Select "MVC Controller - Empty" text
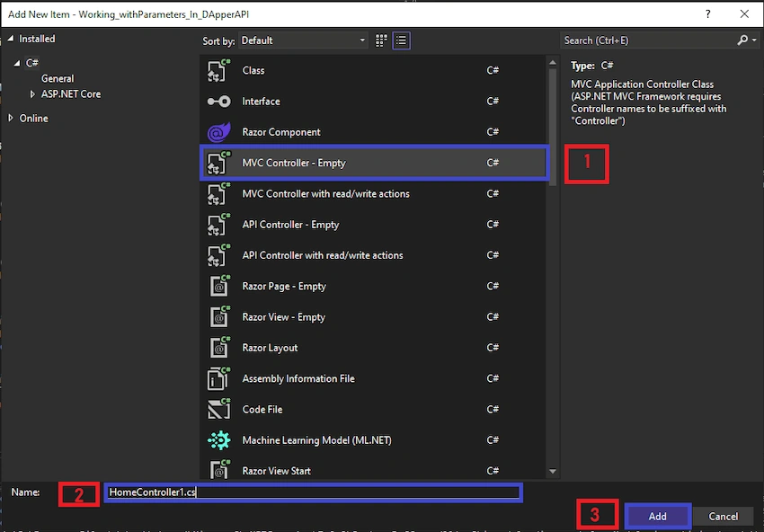764x532 pixels. (x=294, y=163)
